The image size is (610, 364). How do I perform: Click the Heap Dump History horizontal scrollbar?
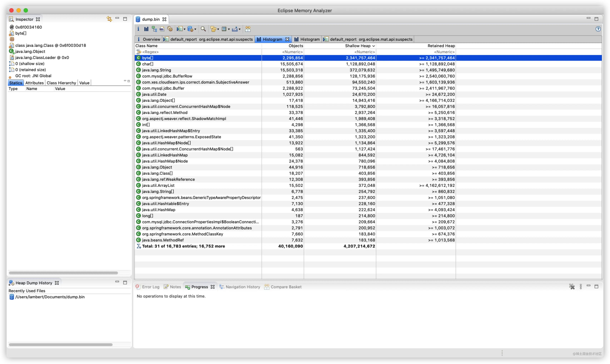(61, 345)
